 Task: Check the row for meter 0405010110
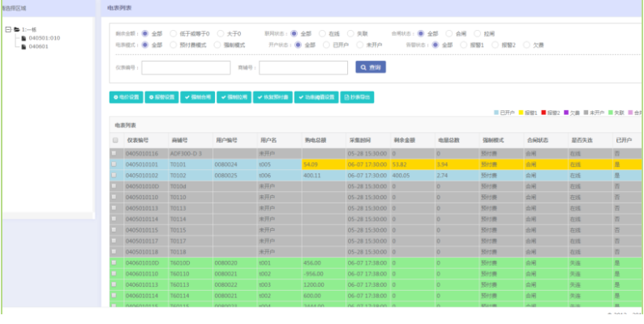click(114, 198)
